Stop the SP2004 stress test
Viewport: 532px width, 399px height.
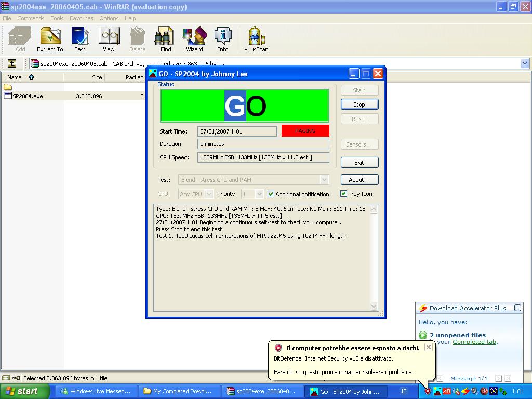(x=360, y=104)
